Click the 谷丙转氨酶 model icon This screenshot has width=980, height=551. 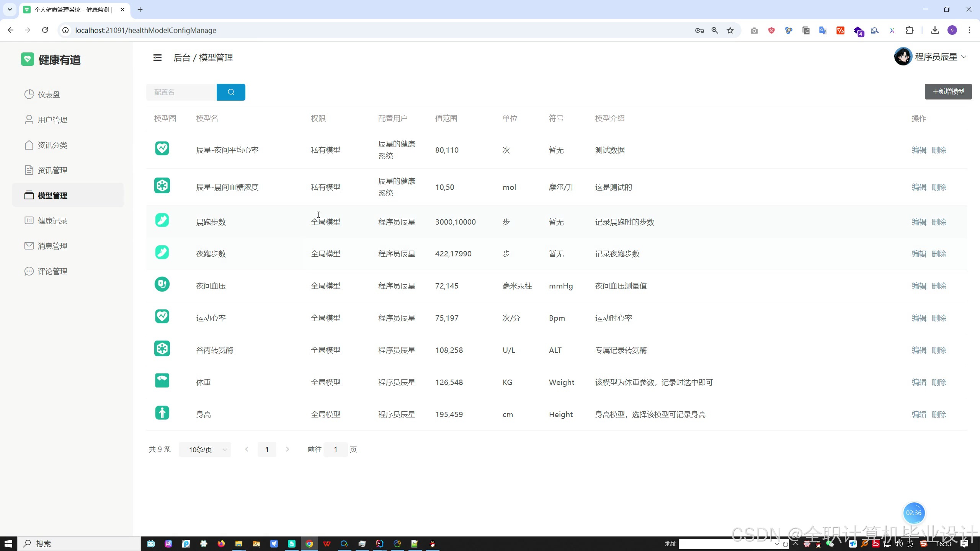point(162,349)
